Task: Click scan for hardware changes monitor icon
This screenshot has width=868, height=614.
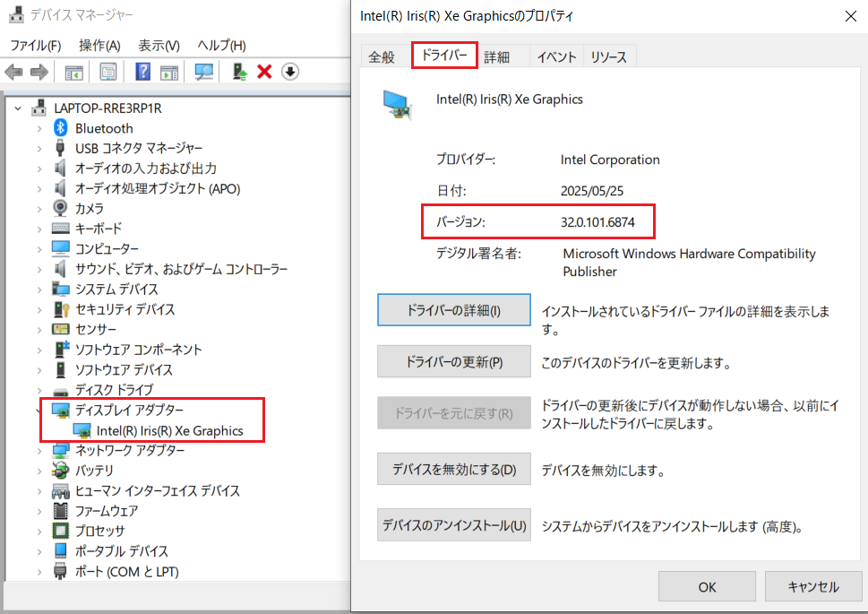Action: [x=203, y=72]
